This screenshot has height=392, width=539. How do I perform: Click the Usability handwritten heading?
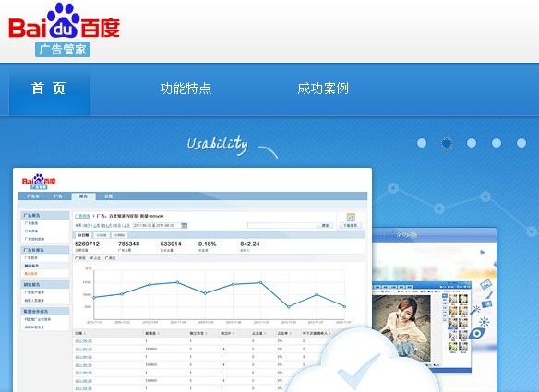(x=218, y=145)
